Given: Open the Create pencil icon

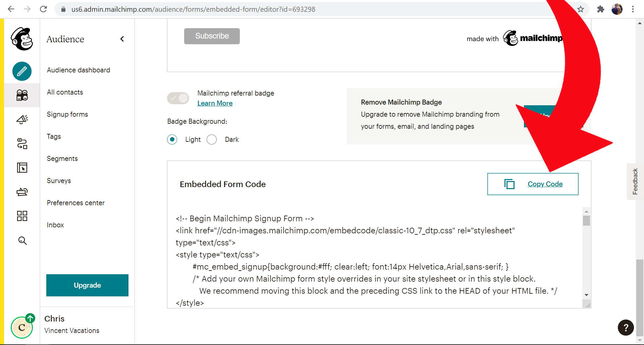Looking at the screenshot, I should point(22,71).
